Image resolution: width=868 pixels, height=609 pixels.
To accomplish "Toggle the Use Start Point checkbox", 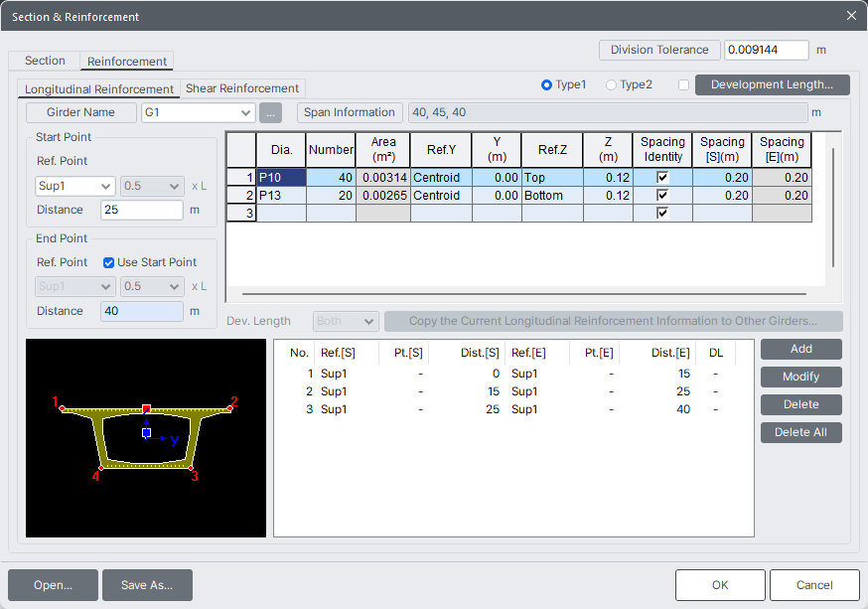I will click(x=109, y=262).
